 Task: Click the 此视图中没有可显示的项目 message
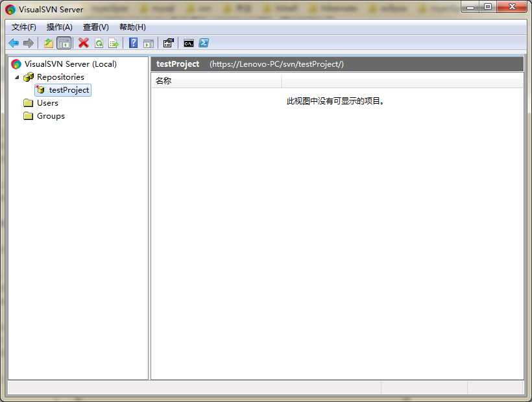(x=335, y=101)
